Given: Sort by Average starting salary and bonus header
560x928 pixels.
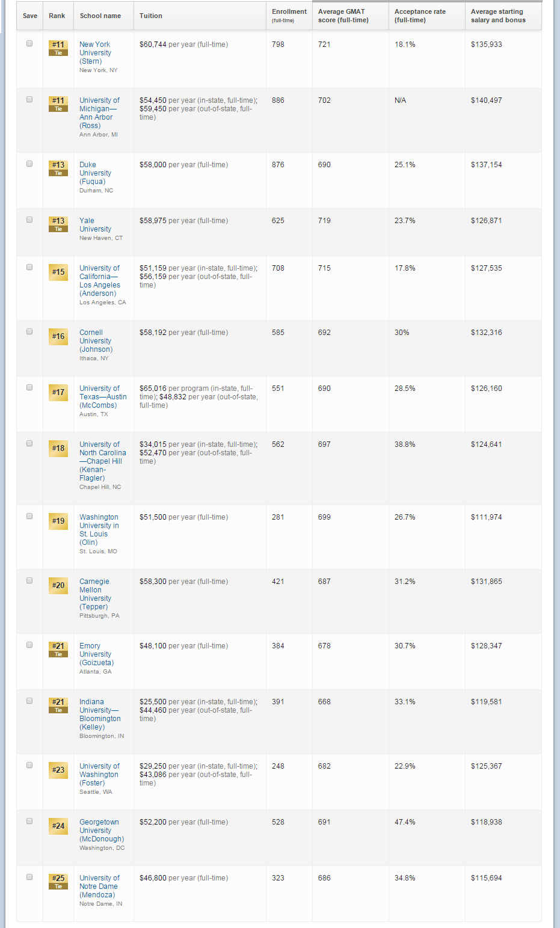Looking at the screenshot, I should click(497, 16).
